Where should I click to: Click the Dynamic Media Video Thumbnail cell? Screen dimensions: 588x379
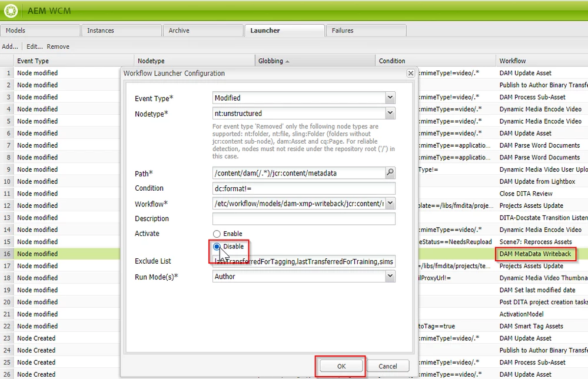pyautogui.click(x=543, y=278)
